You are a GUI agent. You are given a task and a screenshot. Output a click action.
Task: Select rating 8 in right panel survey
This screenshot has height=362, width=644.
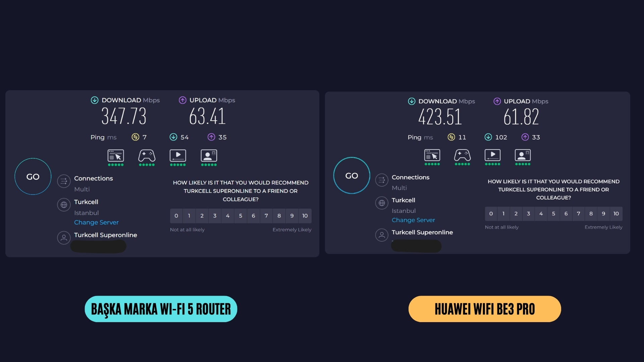coord(591,214)
